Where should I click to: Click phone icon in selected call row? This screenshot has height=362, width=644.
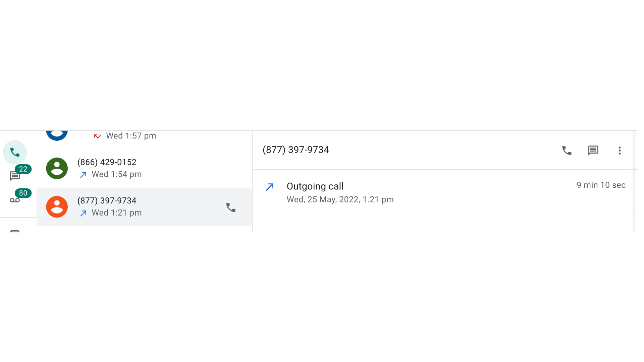pyautogui.click(x=231, y=207)
